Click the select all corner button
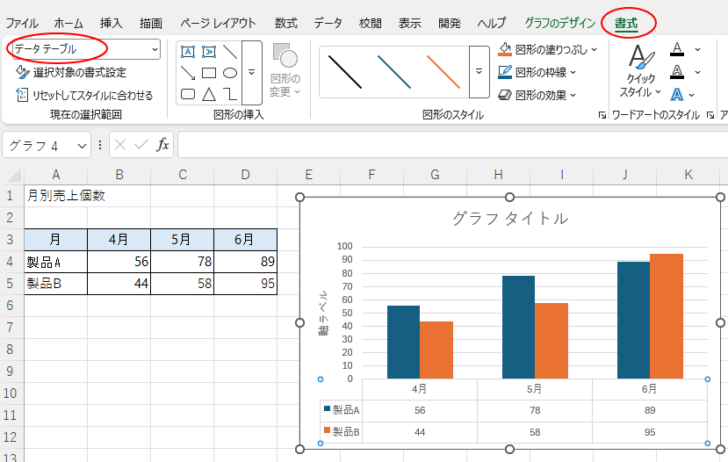 (14, 175)
